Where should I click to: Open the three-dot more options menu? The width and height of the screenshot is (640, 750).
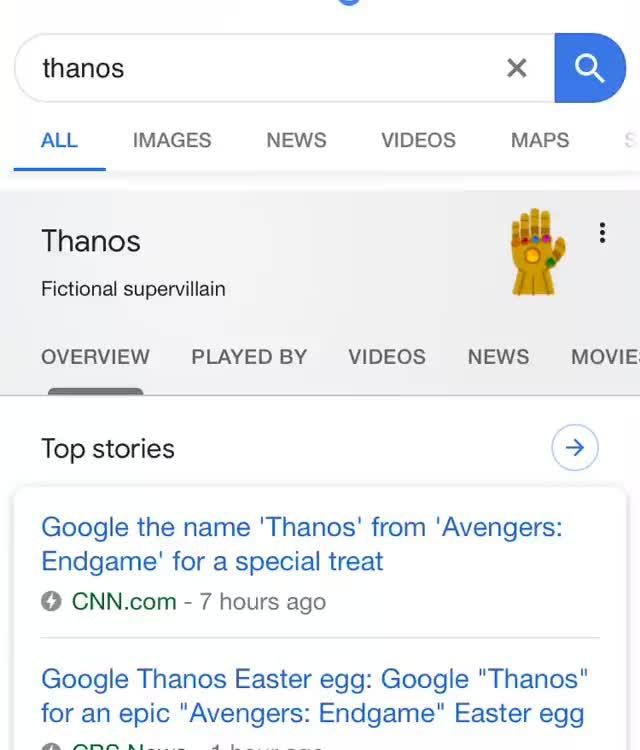click(602, 233)
